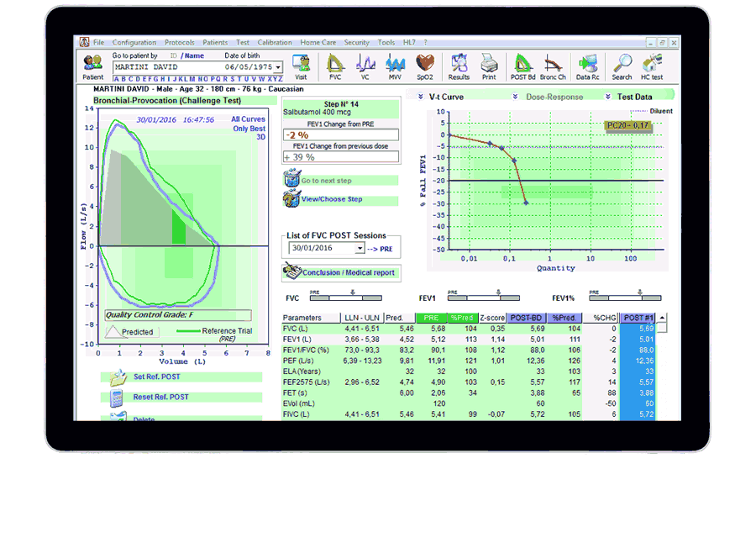756x548 pixels.
Task: Select Name for the patient search mode
Action: point(194,55)
